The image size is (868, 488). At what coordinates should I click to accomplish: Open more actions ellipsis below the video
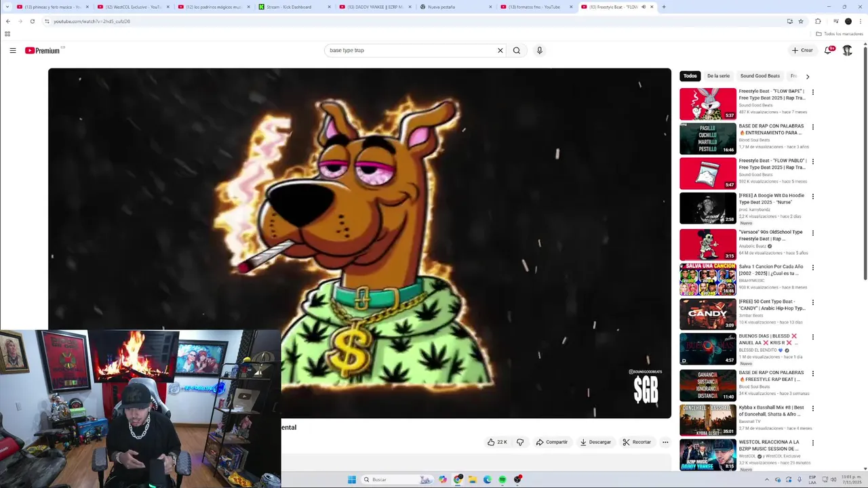(x=665, y=442)
